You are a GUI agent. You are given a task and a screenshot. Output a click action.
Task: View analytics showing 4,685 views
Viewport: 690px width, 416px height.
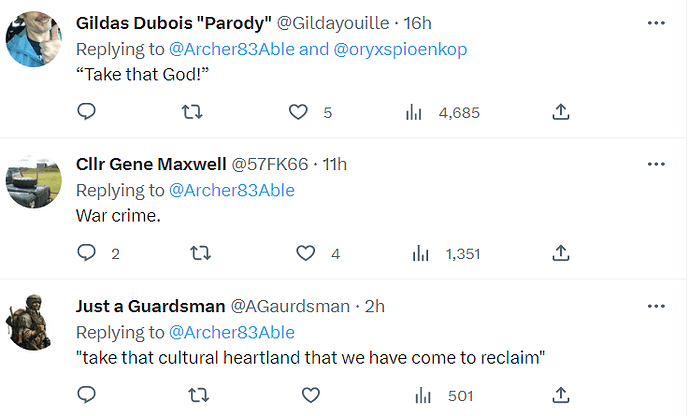point(414,113)
